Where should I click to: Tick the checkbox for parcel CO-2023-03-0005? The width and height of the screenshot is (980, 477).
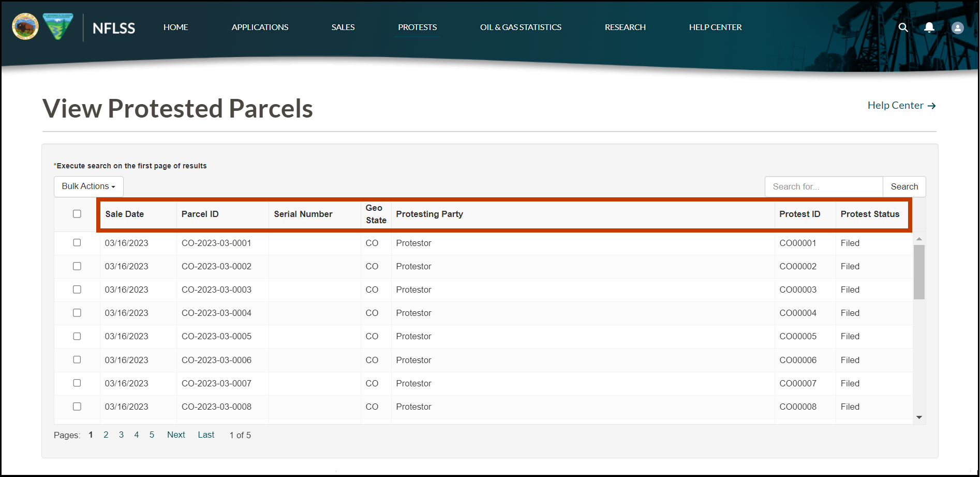coord(77,336)
